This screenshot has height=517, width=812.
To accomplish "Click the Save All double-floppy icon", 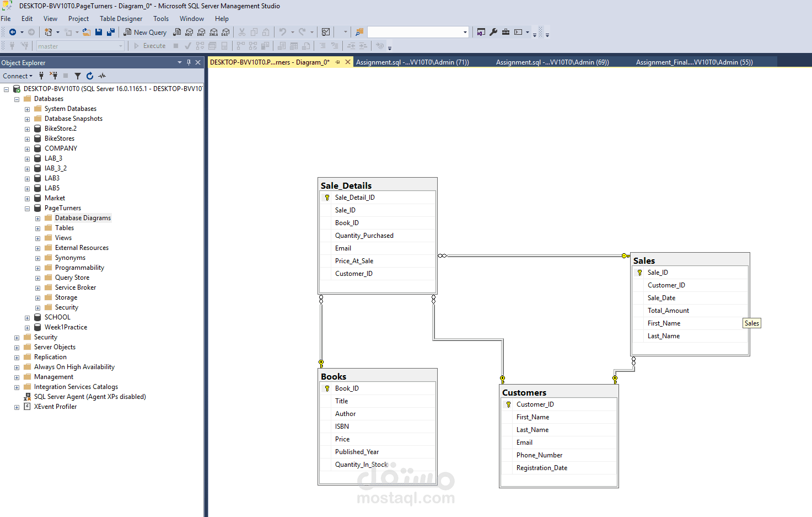I will pyautogui.click(x=111, y=32).
